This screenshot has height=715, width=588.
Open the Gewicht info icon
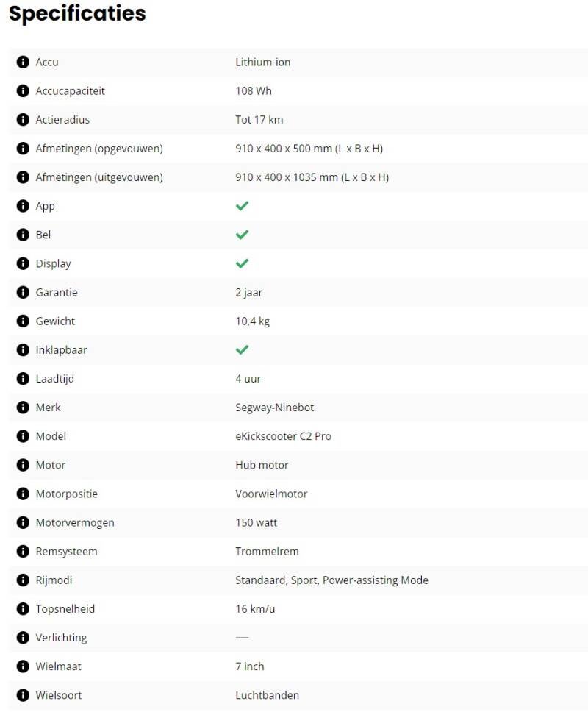click(23, 321)
